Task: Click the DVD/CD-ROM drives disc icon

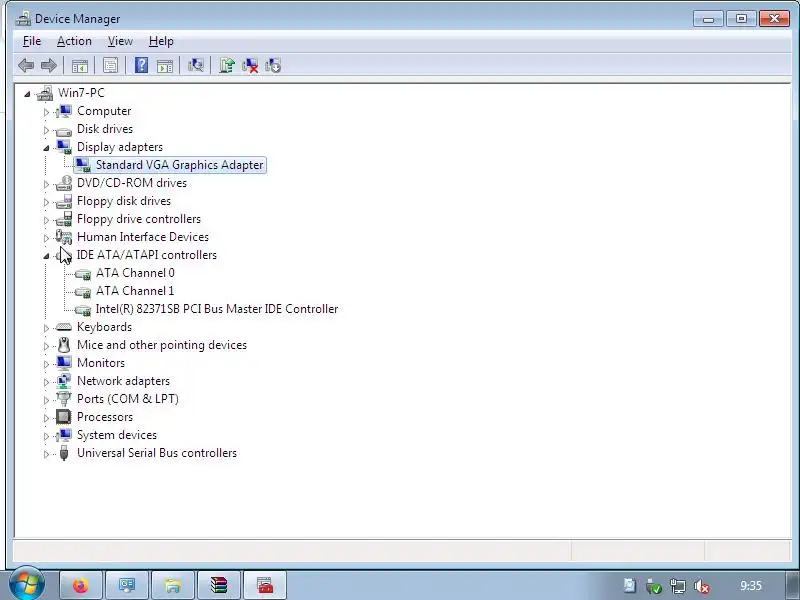Action: (64, 183)
